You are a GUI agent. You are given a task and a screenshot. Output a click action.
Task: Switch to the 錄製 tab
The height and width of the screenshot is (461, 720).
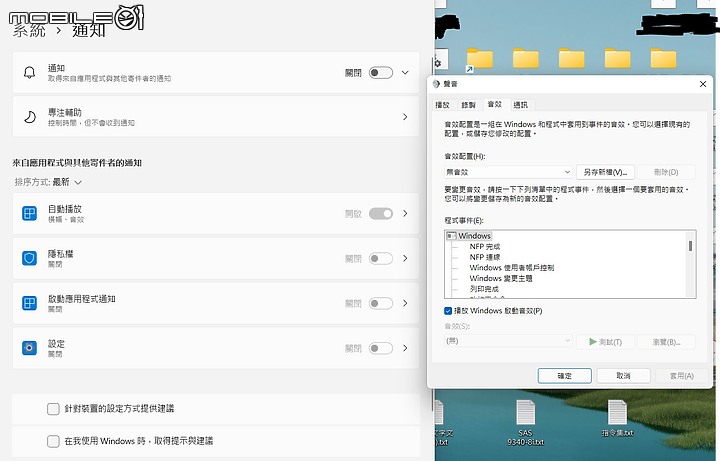click(468, 105)
